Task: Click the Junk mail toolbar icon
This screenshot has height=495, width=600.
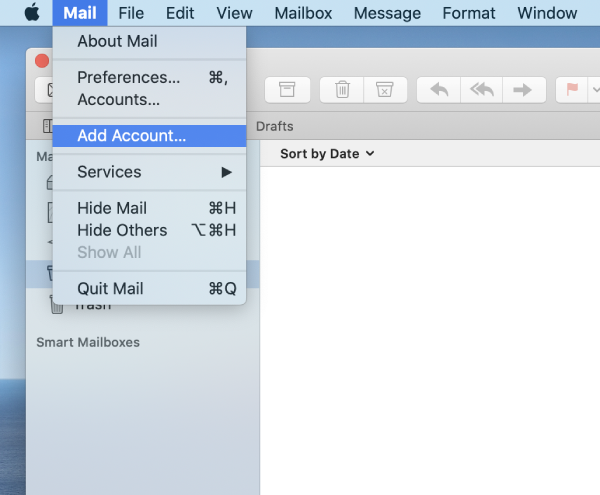Action: (x=384, y=89)
